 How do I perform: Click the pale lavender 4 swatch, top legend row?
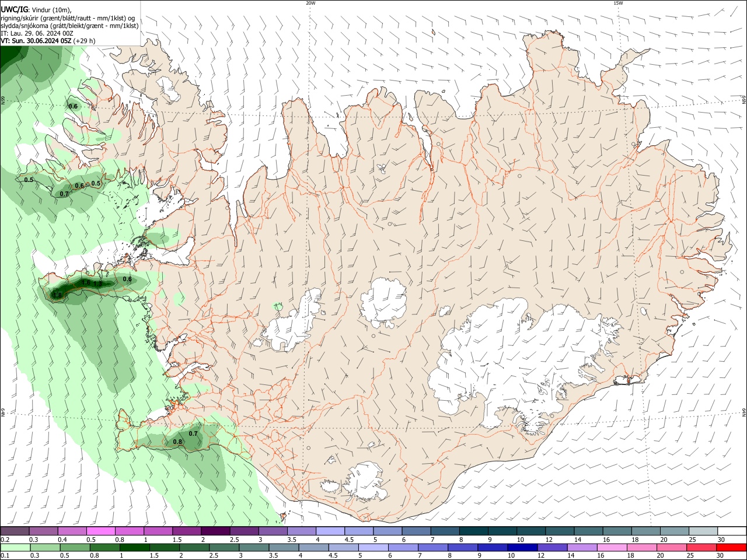click(x=330, y=531)
